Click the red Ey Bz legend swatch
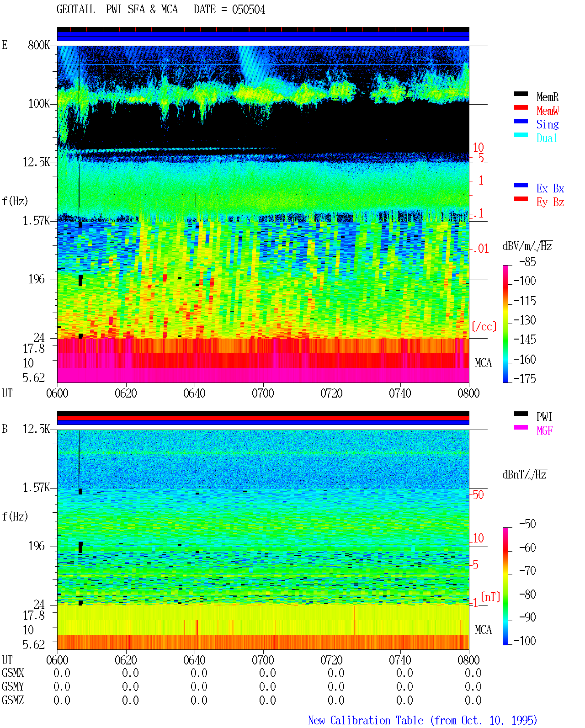This screenshot has height=728, width=585. click(x=521, y=199)
